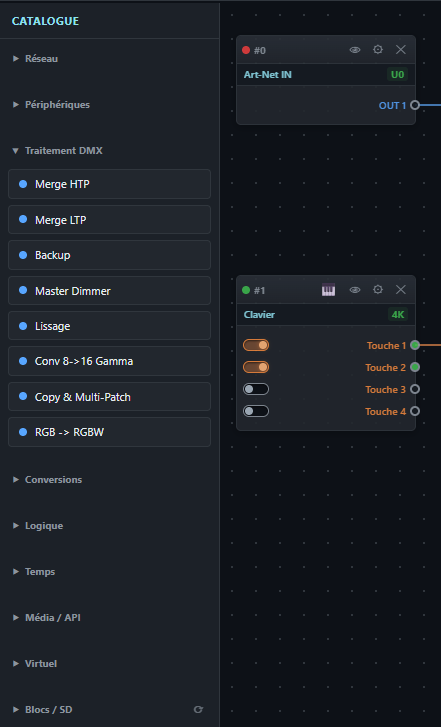Click the OUT 1 output port
The width and height of the screenshot is (441, 727).
415,105
